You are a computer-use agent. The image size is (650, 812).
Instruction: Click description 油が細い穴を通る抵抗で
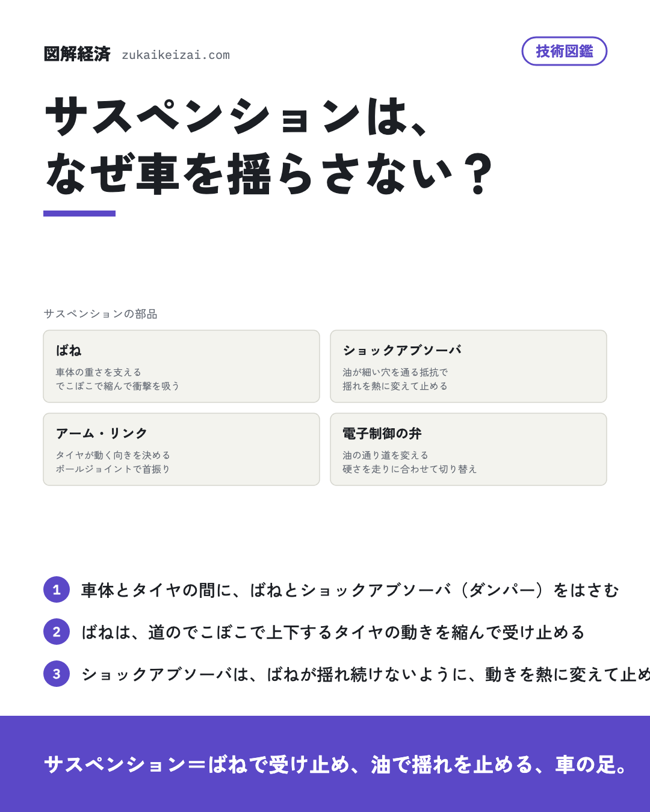[x=395, y=372]
